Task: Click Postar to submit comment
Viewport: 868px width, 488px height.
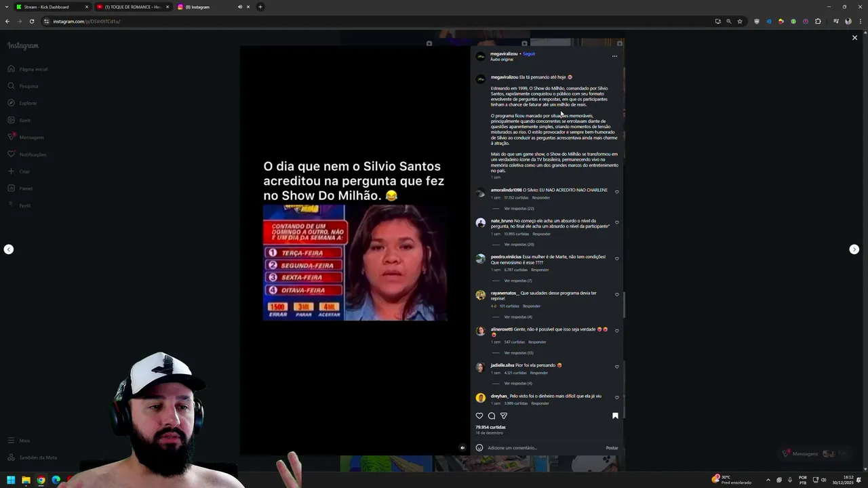Action: [612, 447]
